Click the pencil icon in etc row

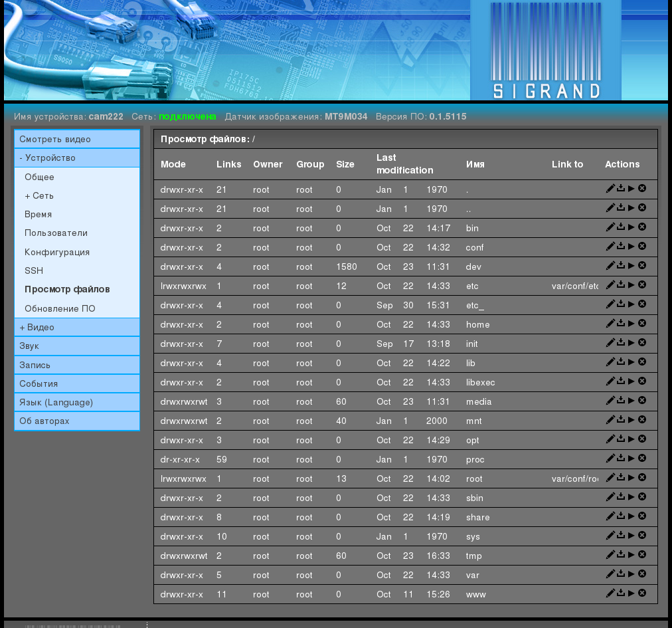(x=610, y=285)
